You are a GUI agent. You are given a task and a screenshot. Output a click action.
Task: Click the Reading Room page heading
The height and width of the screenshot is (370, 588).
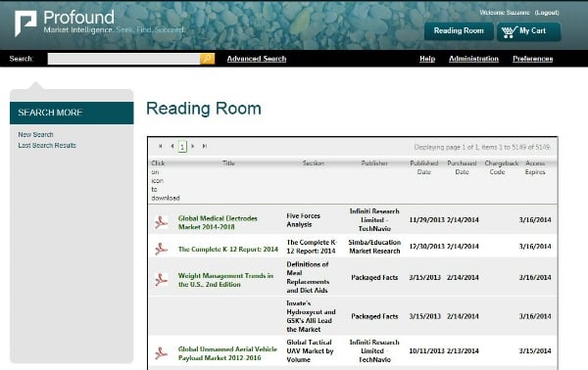pyautogui.click(x=204, y=109)
